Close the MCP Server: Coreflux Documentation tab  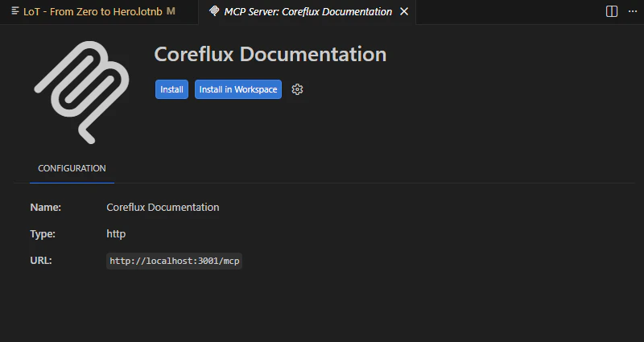coord(404,11)
